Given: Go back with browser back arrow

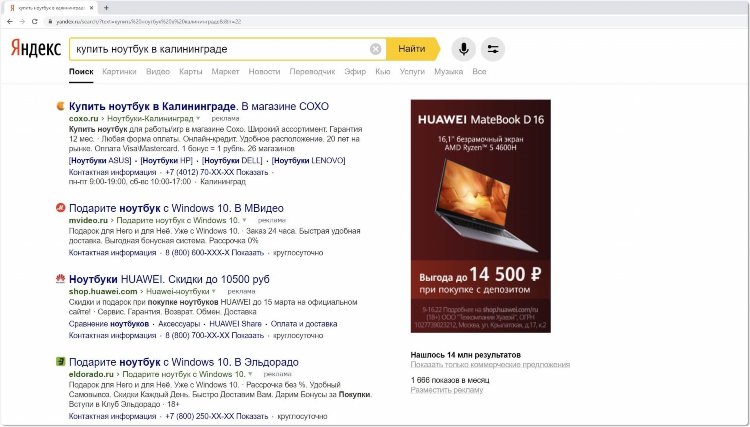Looking at the screenshot, I should pyautogui.click(x=10, y=22).
